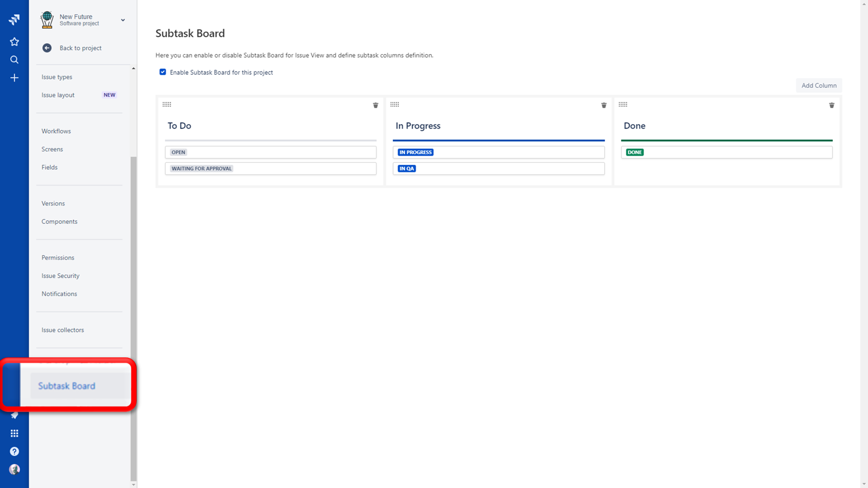Delete the To Do column

[375, 105]
